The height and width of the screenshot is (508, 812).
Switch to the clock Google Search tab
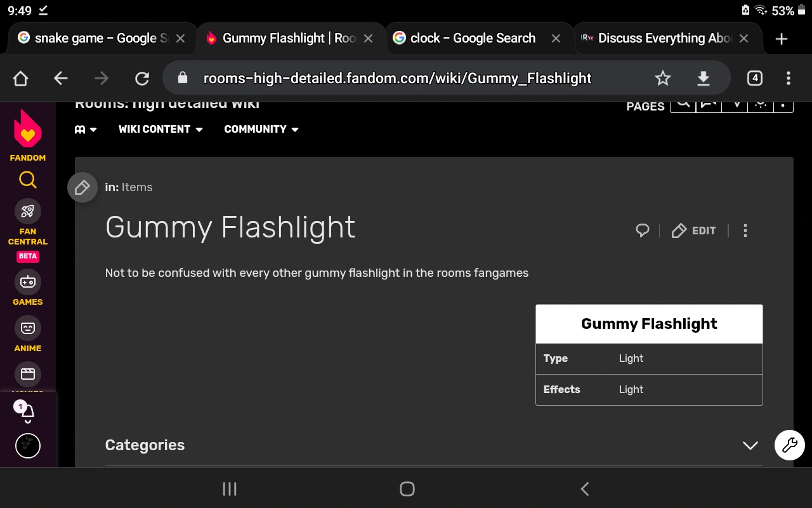coord(473,38)
